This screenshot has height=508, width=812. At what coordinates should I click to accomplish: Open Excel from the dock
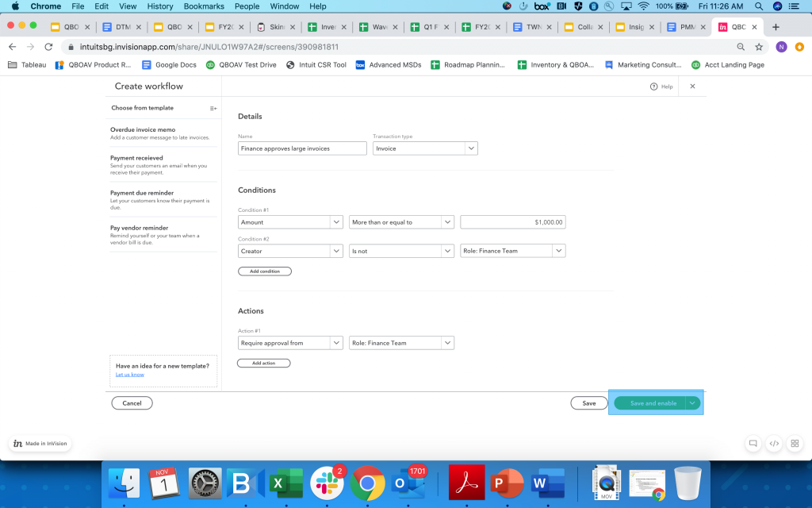286,483
